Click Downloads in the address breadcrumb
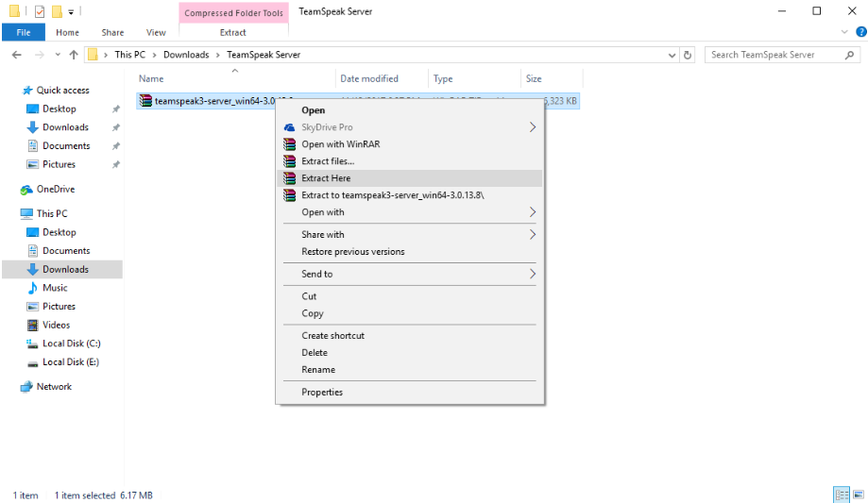The image size is (868, 503). (x=186, y=55)
